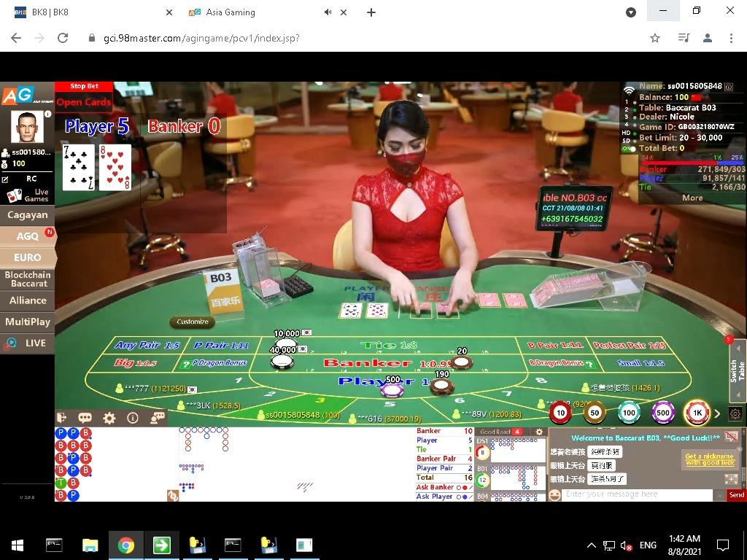Screen dimensions: 747x560
Task: Open the chat message dropdown beside Send
Action: pyautogui.click(x=719, y=495)
